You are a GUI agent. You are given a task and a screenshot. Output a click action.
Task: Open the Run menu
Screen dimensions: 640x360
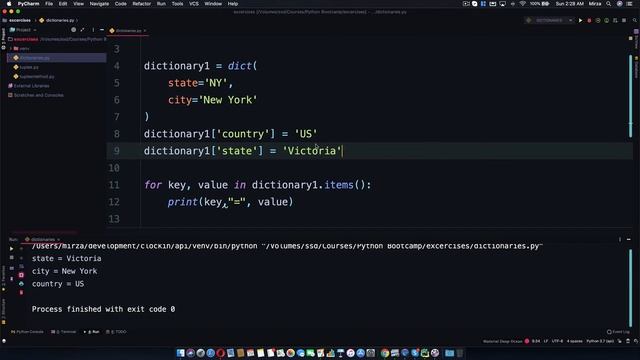point(161,4)
